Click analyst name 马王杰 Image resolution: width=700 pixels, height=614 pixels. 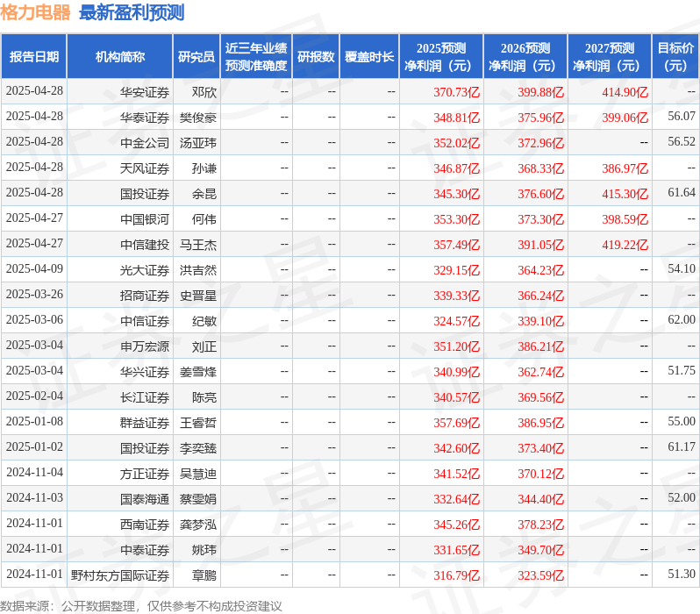[198, 245]
